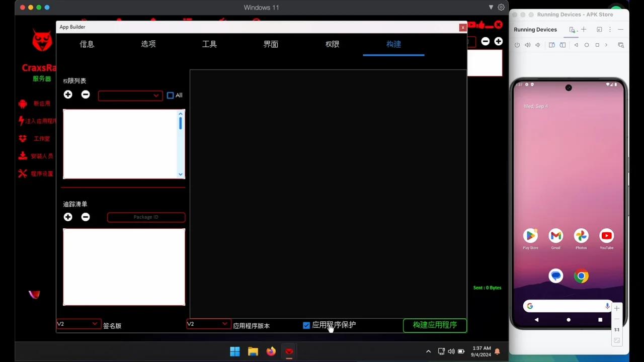The height and width of the screenshot is (362, 644).
Task: Open Gmail on the phone home screen
Action: [x=556, y=236]
